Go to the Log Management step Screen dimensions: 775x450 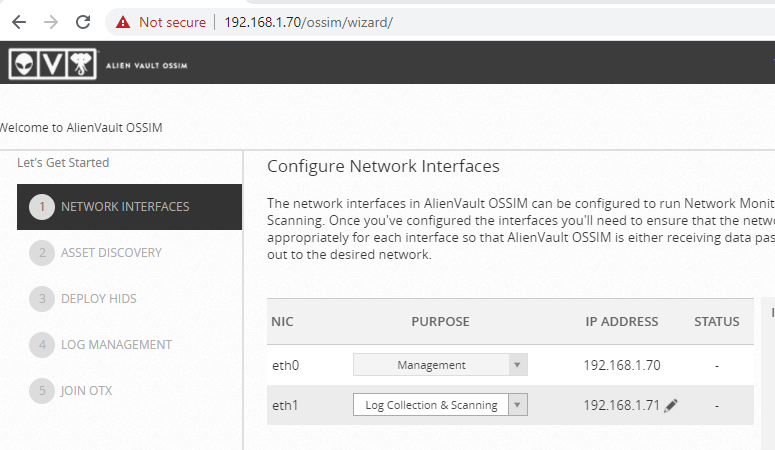click(116, 345)
